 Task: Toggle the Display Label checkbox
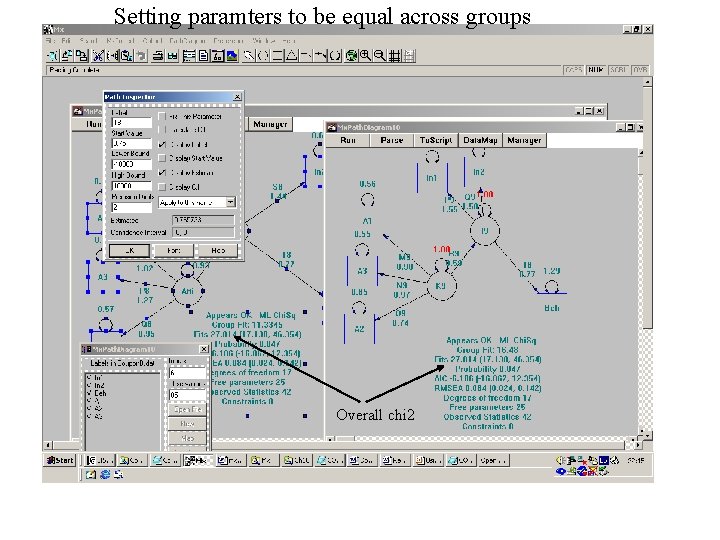pyautogui.click(x=162, y=144)
